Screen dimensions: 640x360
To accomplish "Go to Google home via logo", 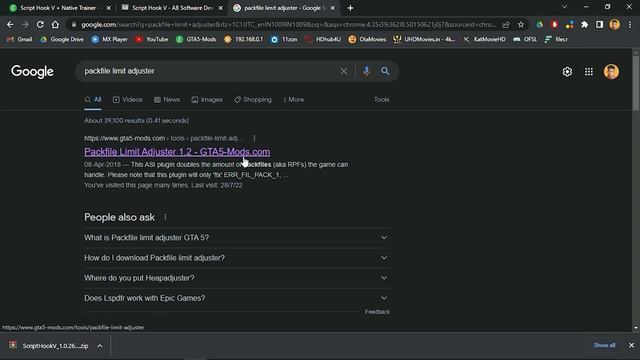I will (32, 72).
